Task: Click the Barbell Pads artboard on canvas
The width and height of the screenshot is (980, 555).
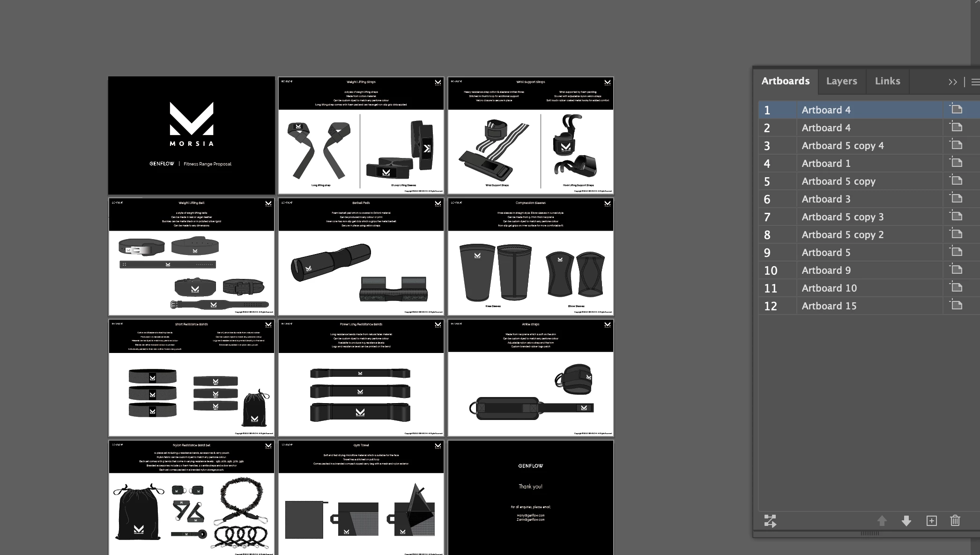Action: tap(361, 256)
